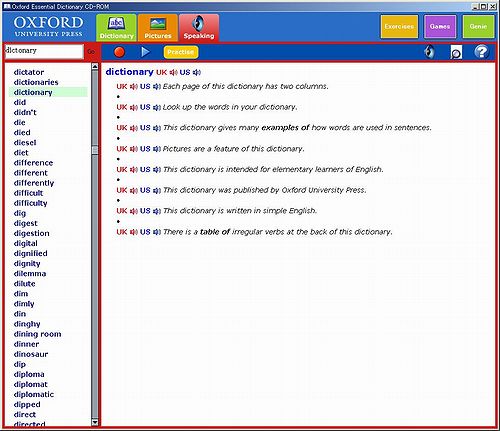The image size is (500, 431).
Task: Play UK audio for 'intended for elementary learners'
Action: pos(134,170)
